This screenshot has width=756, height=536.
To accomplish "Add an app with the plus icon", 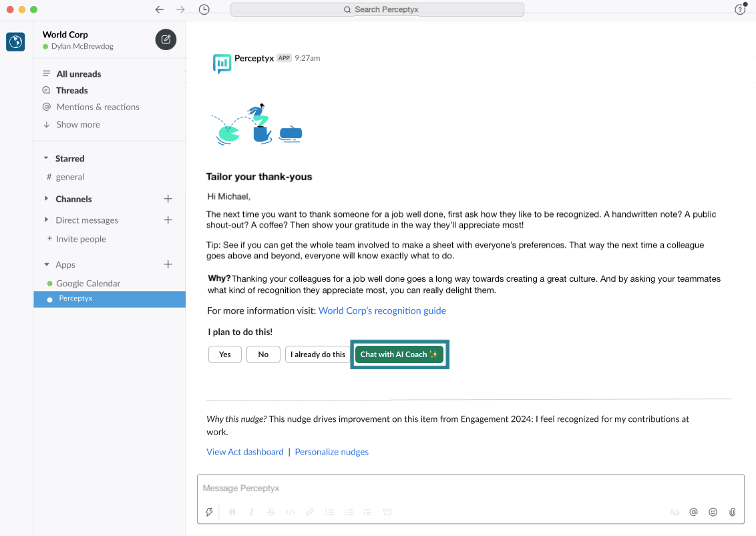I will (168, 264).
